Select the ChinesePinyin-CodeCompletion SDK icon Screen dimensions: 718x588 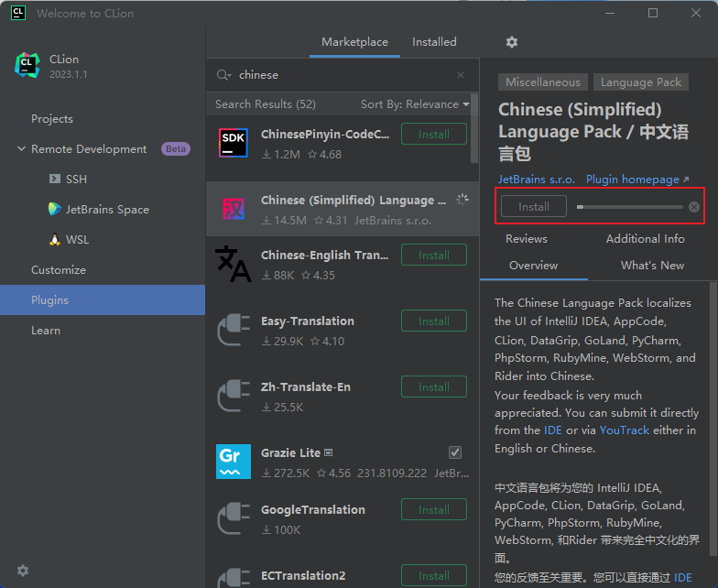point(233,143)
